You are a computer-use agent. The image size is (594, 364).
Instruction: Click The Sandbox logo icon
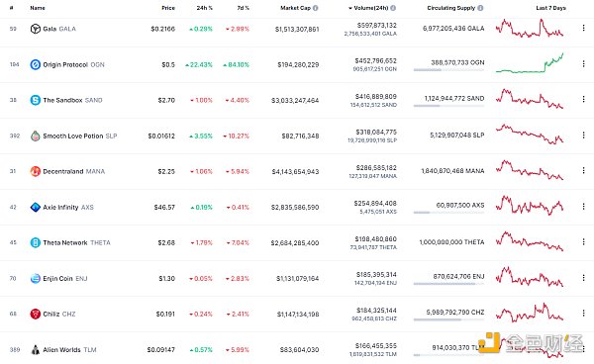pos(36,100)
